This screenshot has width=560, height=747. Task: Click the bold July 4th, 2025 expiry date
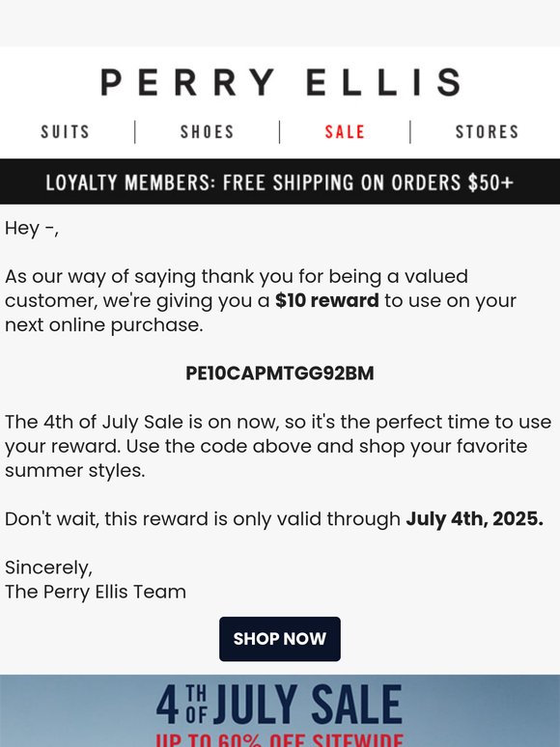point(474,519)
